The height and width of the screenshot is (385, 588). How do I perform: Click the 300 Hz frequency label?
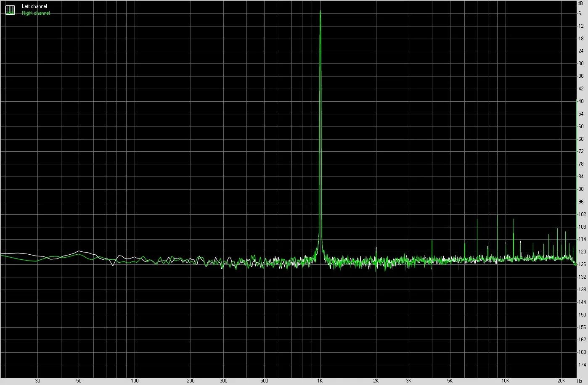[223, 381]
